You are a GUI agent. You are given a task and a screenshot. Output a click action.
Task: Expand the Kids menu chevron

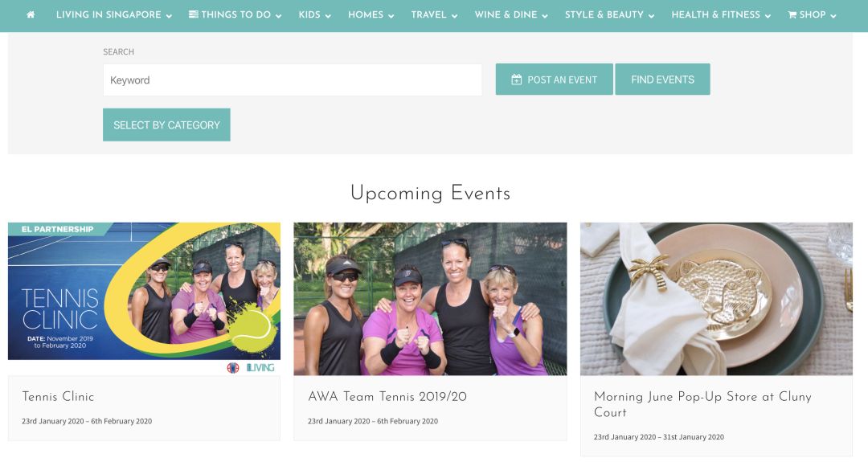click(x=328, y=16)
